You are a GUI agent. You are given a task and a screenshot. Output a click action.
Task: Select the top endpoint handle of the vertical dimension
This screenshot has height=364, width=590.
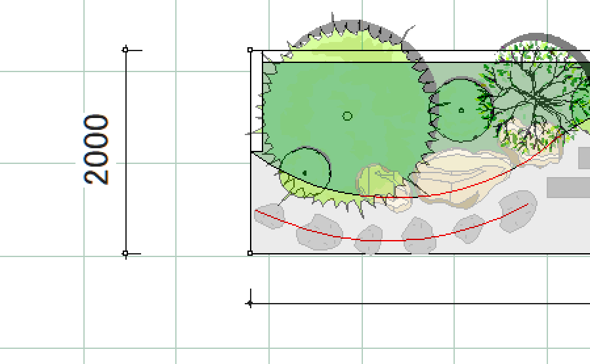point(125,49)
